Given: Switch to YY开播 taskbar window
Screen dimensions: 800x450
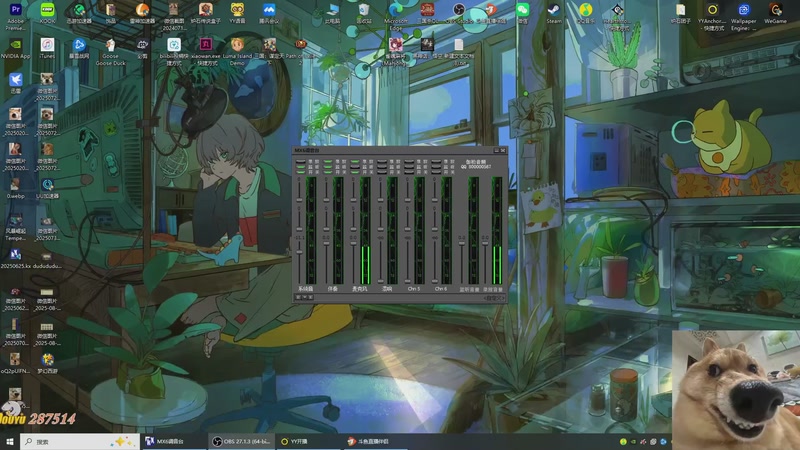Looking at the screenshot, I should click(309, 441).
